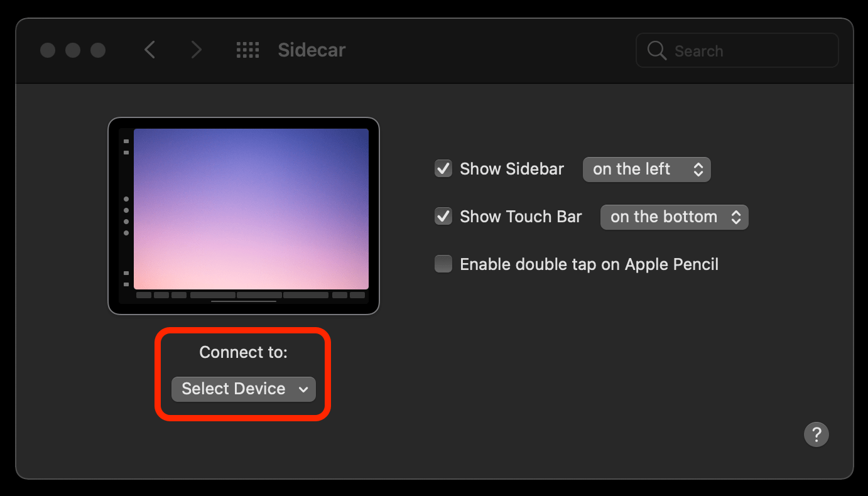Click the Show Sidebar label text
Screen dimensions: 868x496
512,169
